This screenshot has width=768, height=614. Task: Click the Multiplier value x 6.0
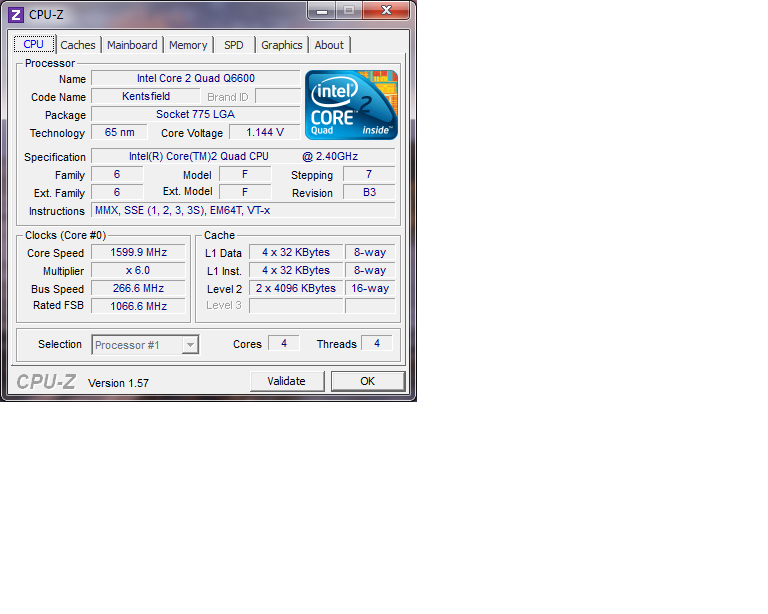pyautogui.click(x=139, y=271)
